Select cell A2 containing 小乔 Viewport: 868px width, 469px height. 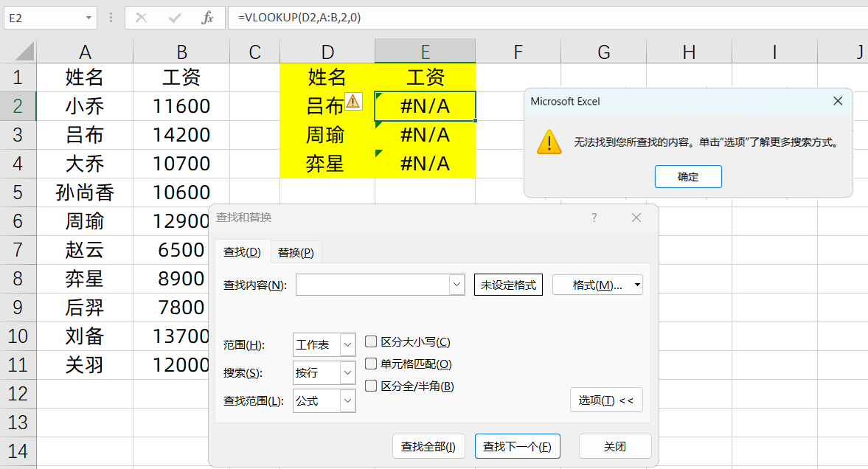[x=85, y=105]
